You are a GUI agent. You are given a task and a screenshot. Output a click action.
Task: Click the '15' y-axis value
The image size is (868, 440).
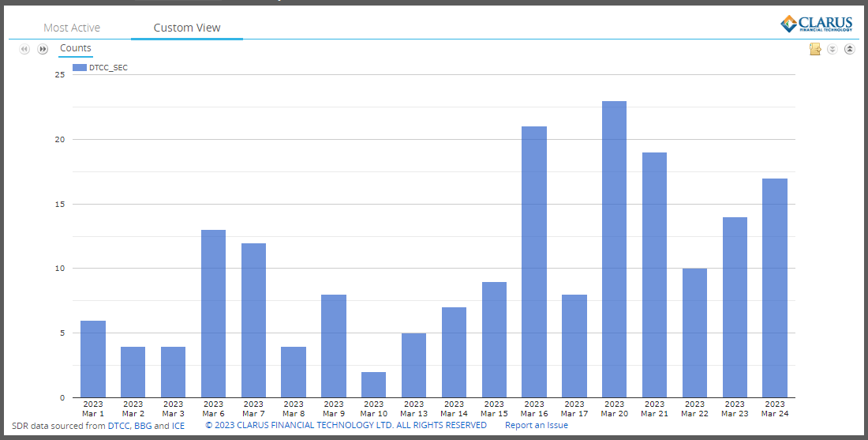coord(60,204)
